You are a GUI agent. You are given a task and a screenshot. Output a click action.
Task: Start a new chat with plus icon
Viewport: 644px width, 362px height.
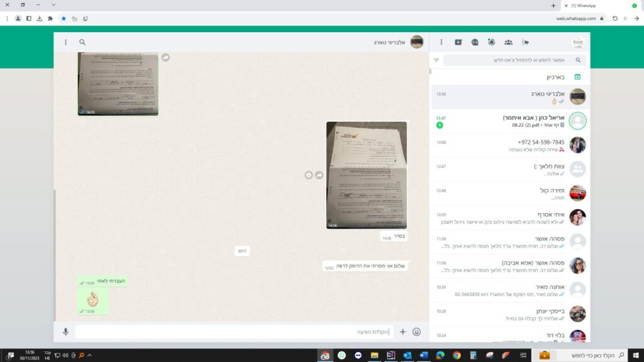point(458,42)
